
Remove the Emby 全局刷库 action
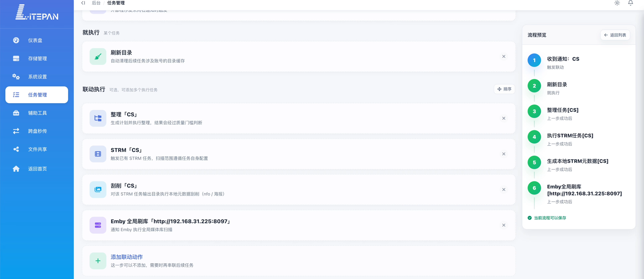504,225
